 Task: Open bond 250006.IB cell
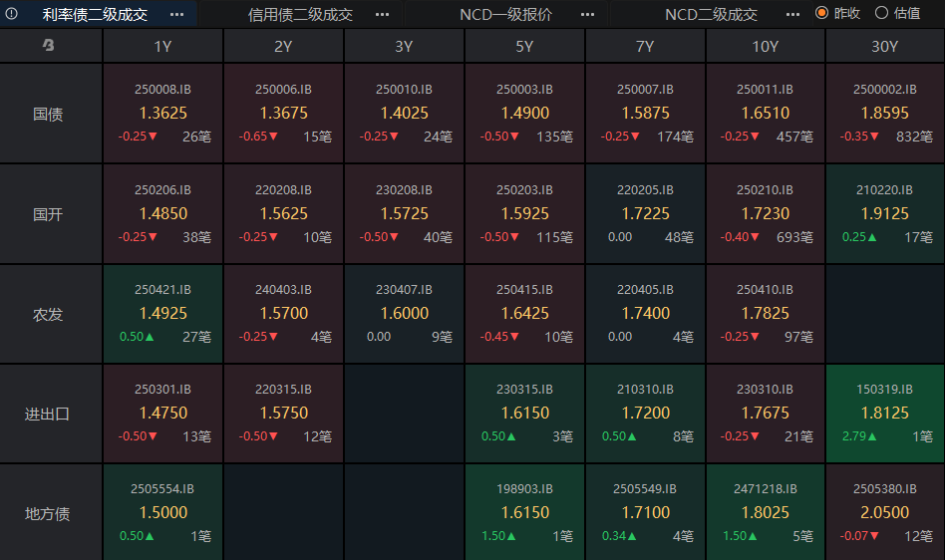coord(283,114)
